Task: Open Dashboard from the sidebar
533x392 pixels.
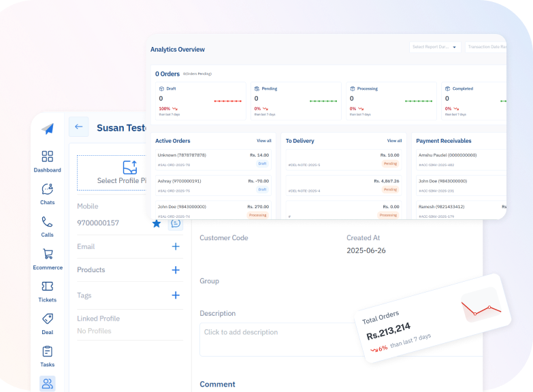Action: (47, 161)
